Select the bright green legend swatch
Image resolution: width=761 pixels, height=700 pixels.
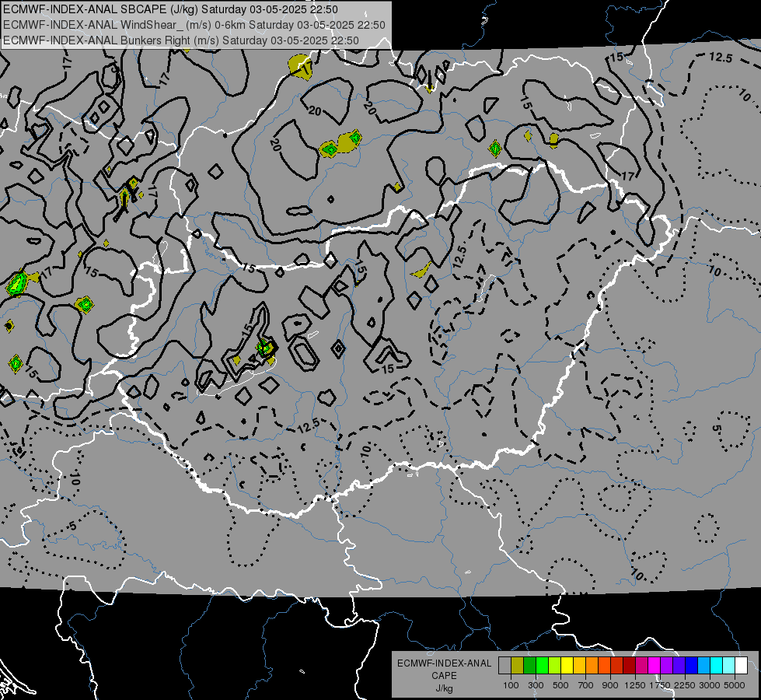(542, 665)
